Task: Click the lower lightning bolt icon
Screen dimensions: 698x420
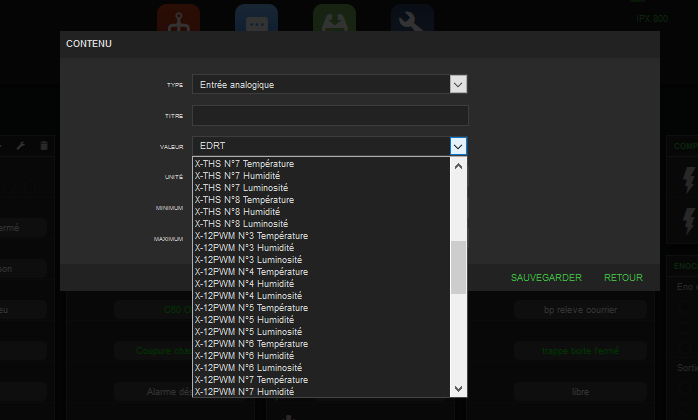Action: 687,219
